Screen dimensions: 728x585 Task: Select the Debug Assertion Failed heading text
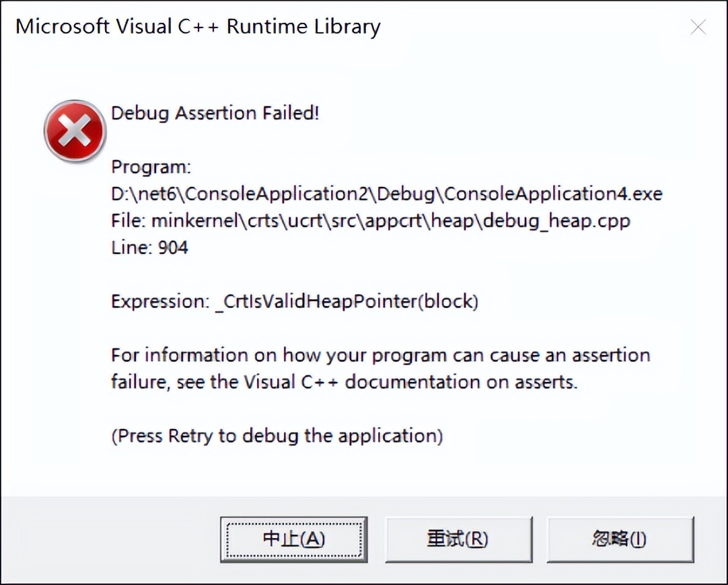click(215, 113)
